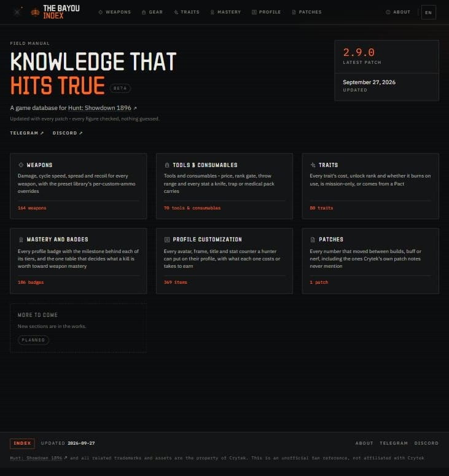
Task: Click the icon beside Traits in navbar
Action: (x=176, y=12)
